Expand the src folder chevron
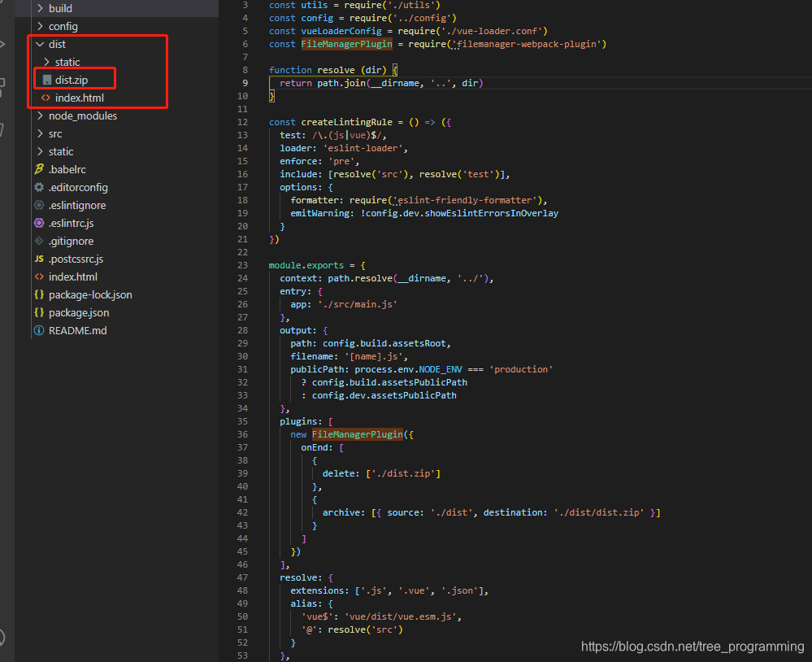 (x=40, y=133)
